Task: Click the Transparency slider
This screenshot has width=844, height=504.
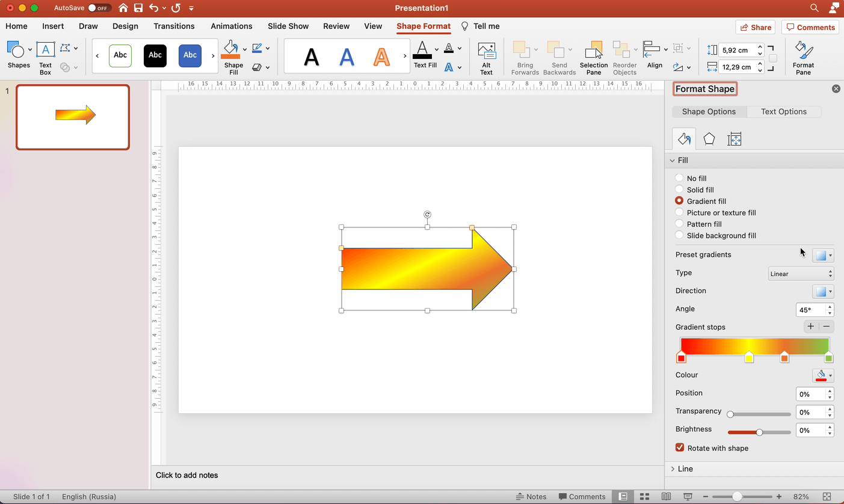Action: pos(759,414)
